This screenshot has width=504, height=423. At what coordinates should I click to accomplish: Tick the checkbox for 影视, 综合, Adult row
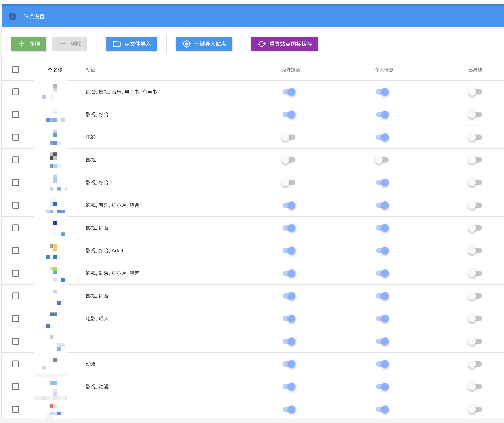click(16, 251)
